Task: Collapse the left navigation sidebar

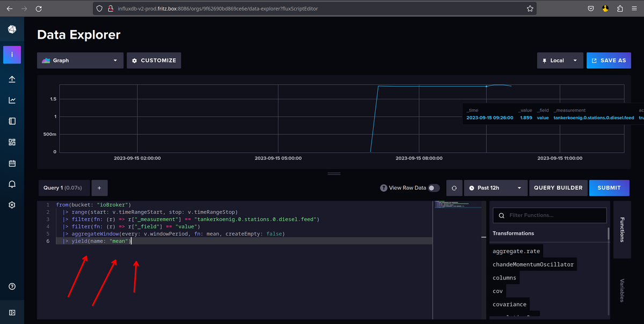Action: [12, 312]
